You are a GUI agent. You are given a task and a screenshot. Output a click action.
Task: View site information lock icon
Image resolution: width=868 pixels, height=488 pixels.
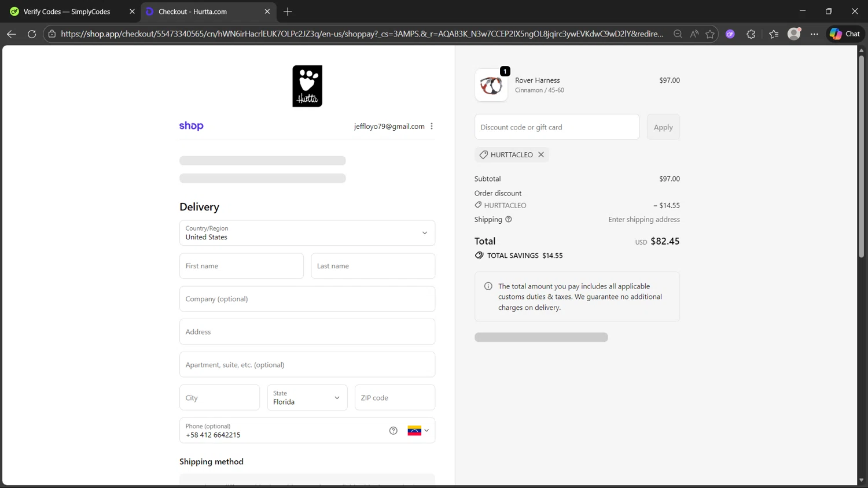[52, 34]
